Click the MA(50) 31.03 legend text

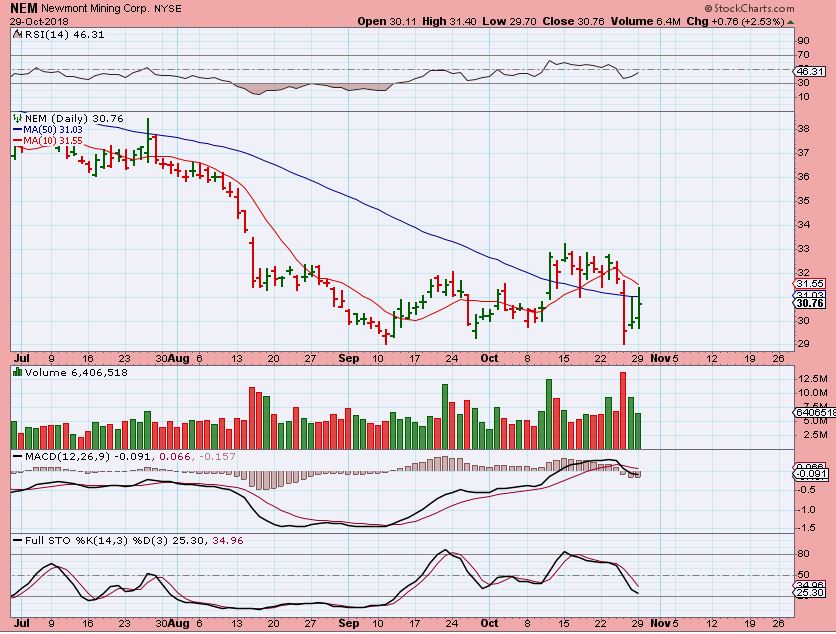point(53,130)
